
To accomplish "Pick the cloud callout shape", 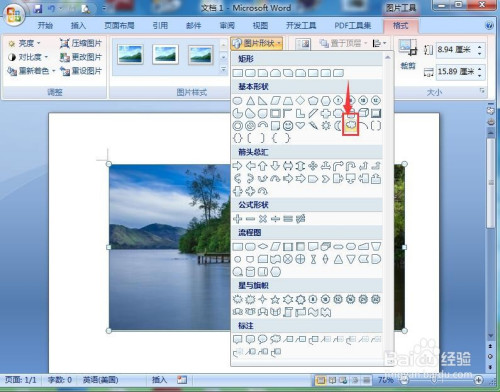I will [275, 339].
